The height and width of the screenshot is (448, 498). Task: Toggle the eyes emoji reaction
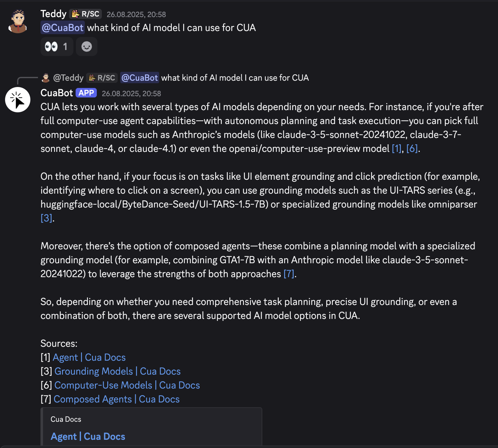pyautogui.click(x=57, y=47)
